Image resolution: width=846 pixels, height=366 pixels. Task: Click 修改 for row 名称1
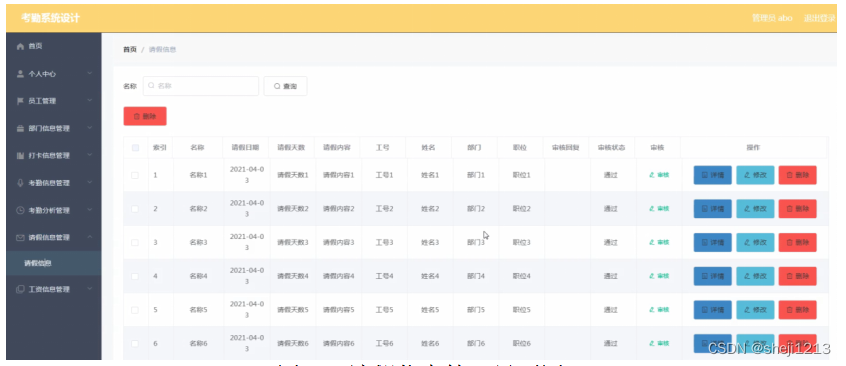(x=755, y=175)
